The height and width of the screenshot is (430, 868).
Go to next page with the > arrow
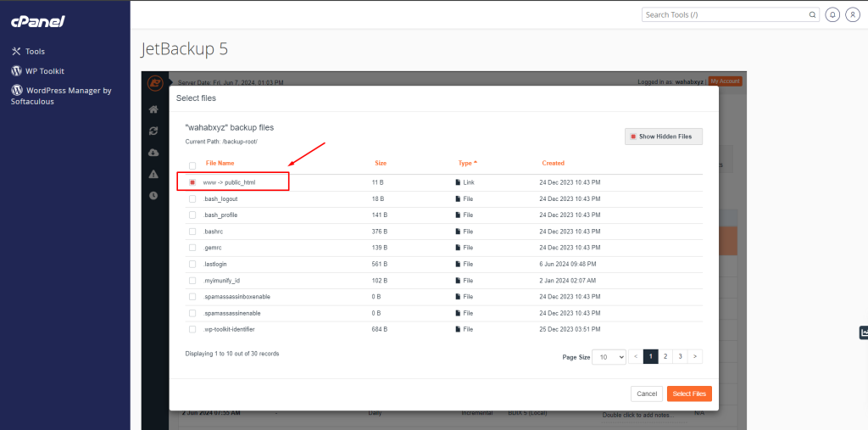[695, 357]
